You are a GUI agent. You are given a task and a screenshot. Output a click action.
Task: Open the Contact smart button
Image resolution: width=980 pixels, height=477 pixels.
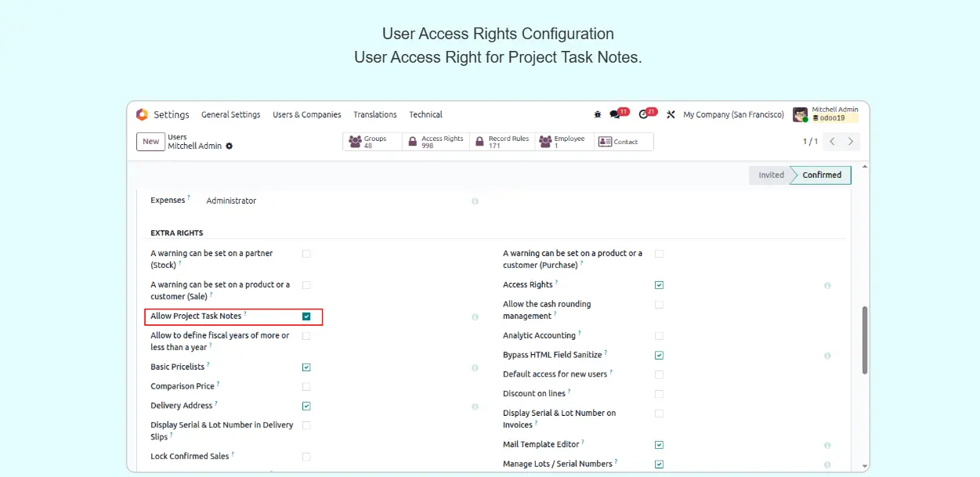[623, 142]
